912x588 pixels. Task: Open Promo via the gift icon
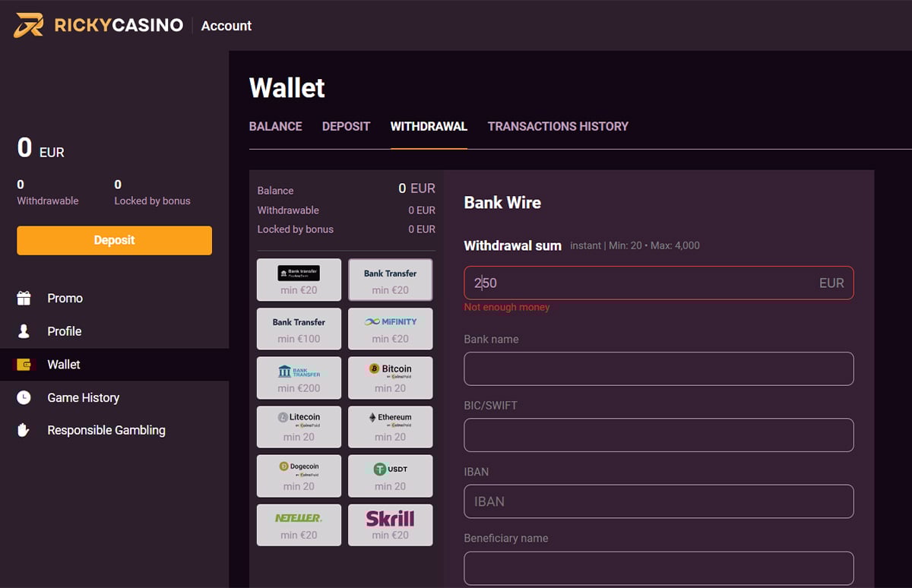[24, 299]
